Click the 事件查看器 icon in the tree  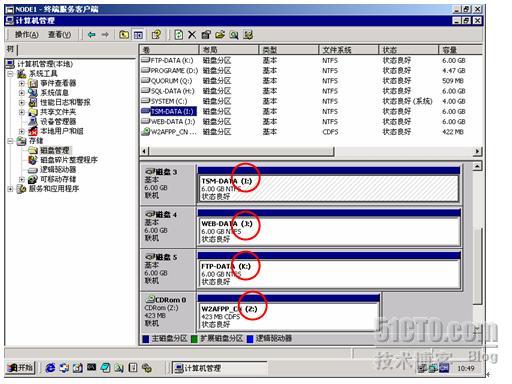(x=33, y=83)
